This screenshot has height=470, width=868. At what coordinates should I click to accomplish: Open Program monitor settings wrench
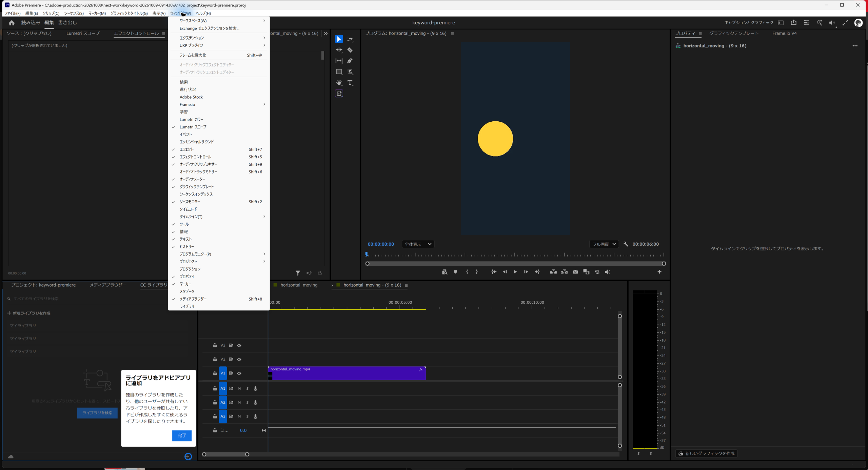tap(626, 244)
